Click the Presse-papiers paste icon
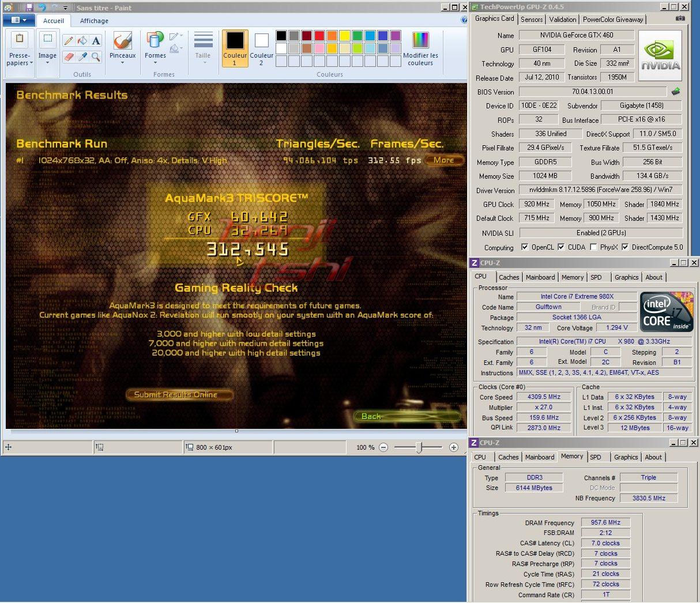Screen dimensions: 700x603 20,39
